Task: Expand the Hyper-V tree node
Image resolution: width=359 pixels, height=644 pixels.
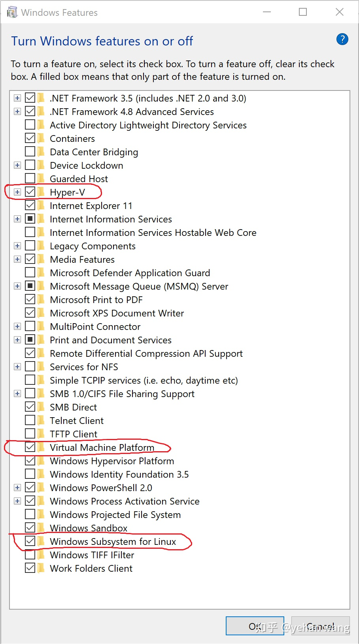Action: (x=17, y=192)
